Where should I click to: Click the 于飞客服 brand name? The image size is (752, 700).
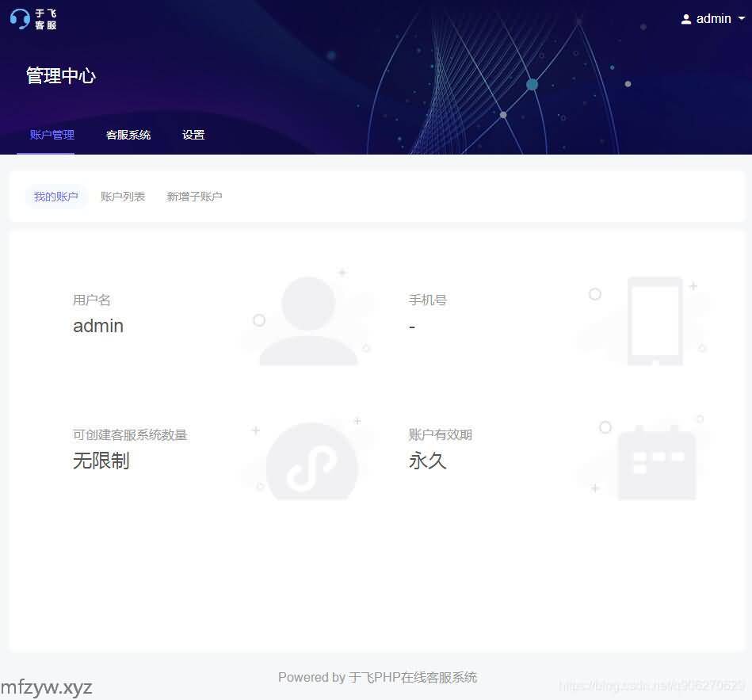pos(45,19)
